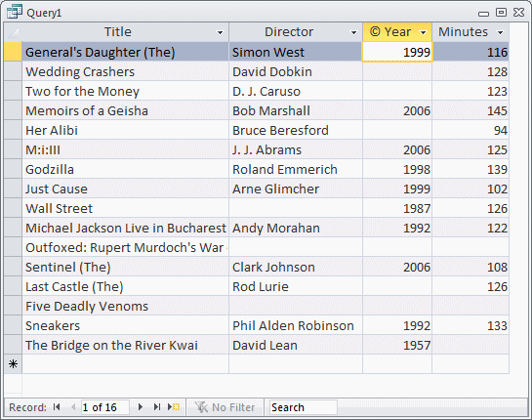Viewport: 532px width, 420px height.
Task: Open Minutes column dropdown arrow
Action: pos(500,32)
